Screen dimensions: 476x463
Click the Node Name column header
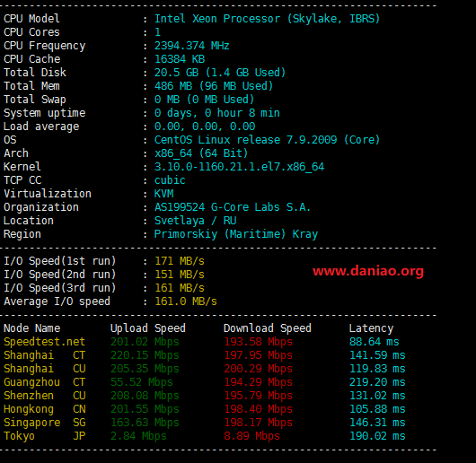click(x=31, y=328)
